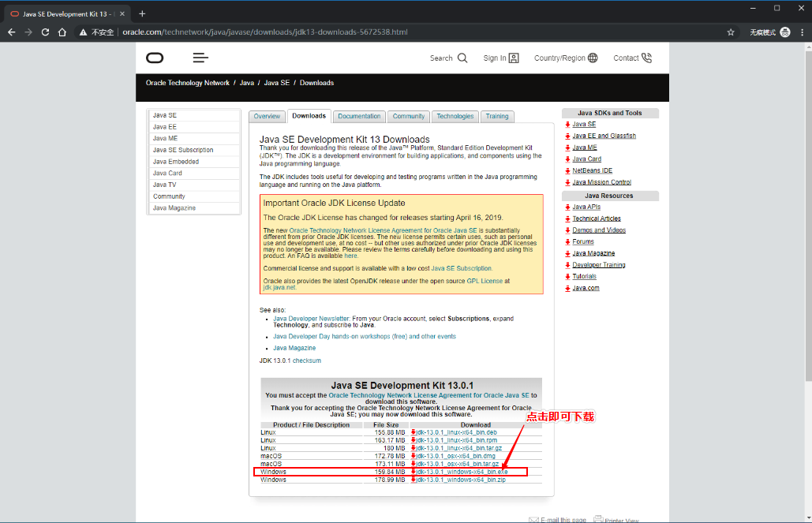The height and width of the screenshot is (523, 812).
Task: Click the browser refresh button
Action: pos(46,32)
